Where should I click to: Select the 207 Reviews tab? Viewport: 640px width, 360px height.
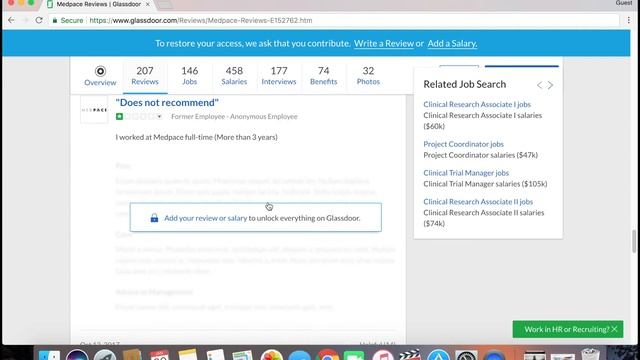tap(145, 76)
